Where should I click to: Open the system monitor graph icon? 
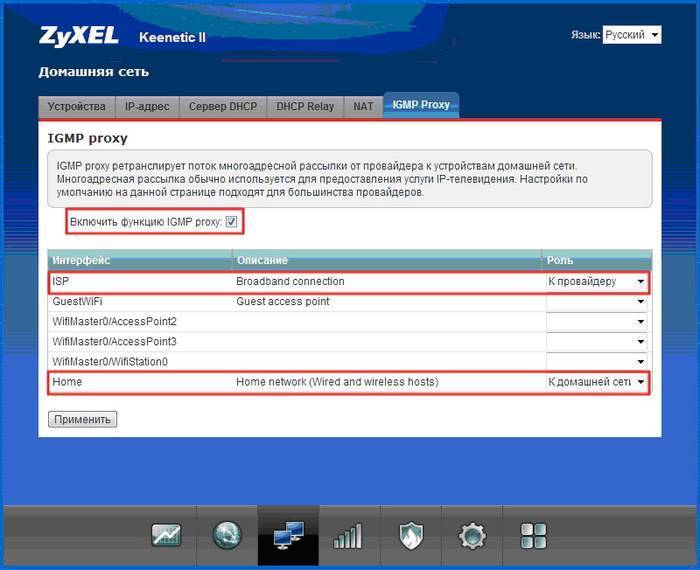[x=166, y=535]
